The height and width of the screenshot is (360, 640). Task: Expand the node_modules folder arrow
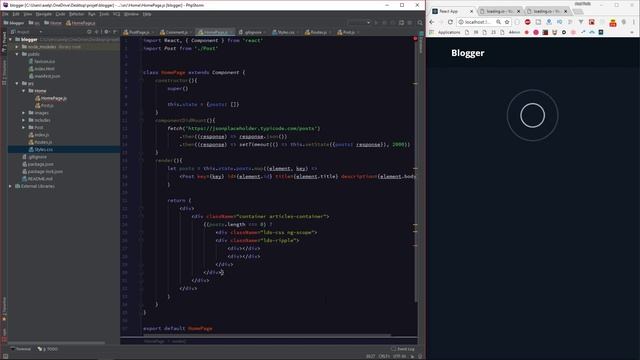click(x=17, y=47)
